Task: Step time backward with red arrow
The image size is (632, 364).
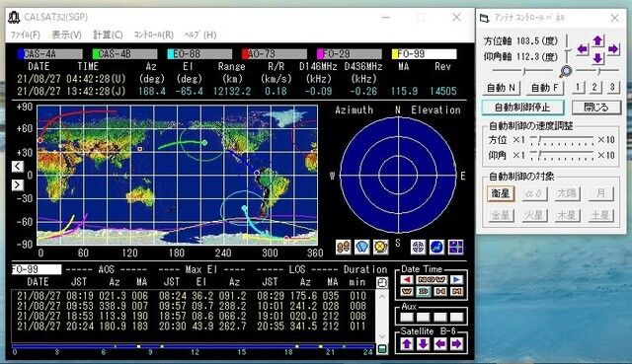Action: click(x=407, y=279)
